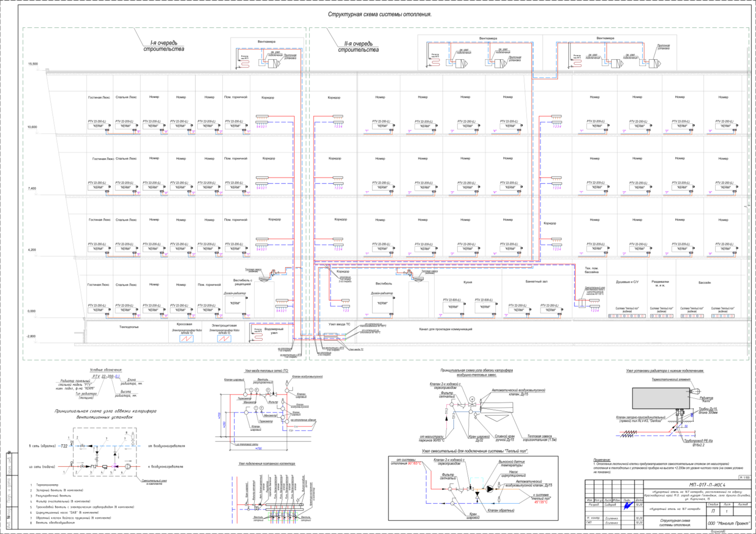The image size is (756, 534).
Task: Click the 'ООО Монолит Проект' company cell
Action: point(729,523)
